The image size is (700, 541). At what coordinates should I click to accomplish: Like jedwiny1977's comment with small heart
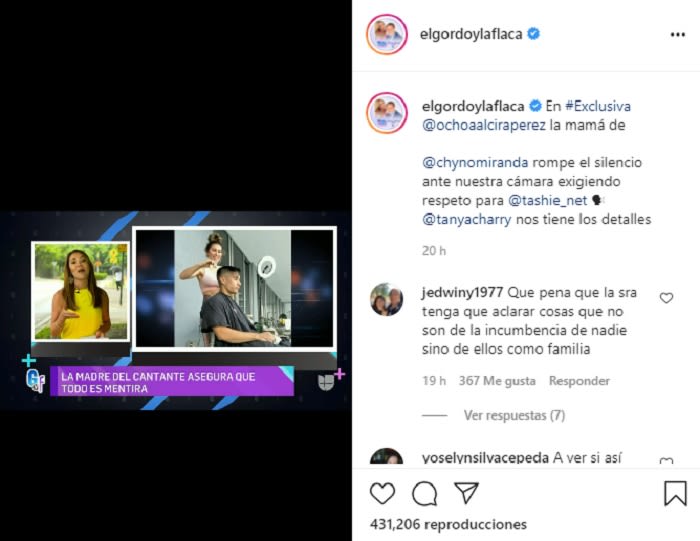[x=666, y=298]
